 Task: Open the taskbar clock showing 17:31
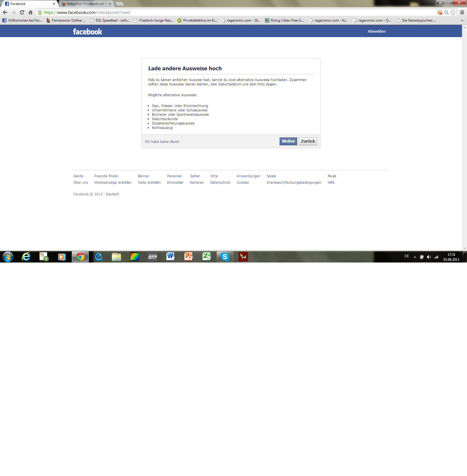pos(451,257)
